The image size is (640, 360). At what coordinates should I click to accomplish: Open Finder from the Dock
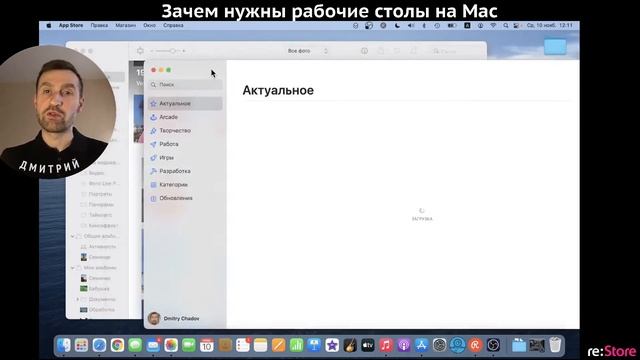63,345
